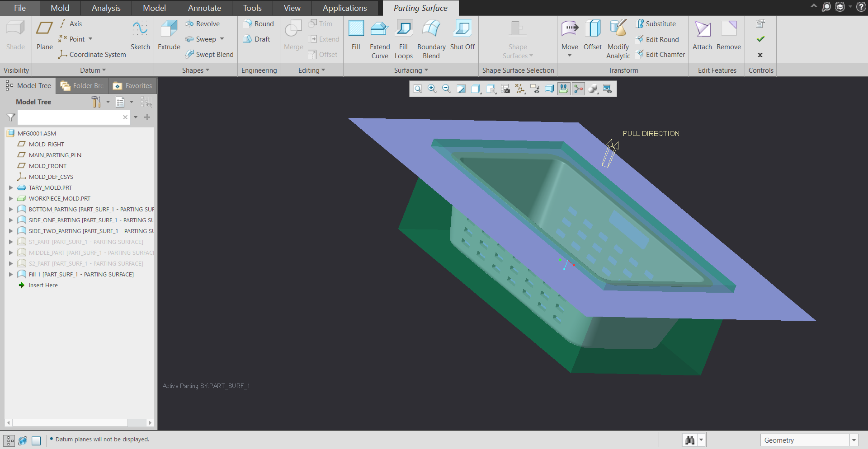The image size is (868, 449).
Task: Open model tree settings hammer icon
Action: [x=96, y=102]
